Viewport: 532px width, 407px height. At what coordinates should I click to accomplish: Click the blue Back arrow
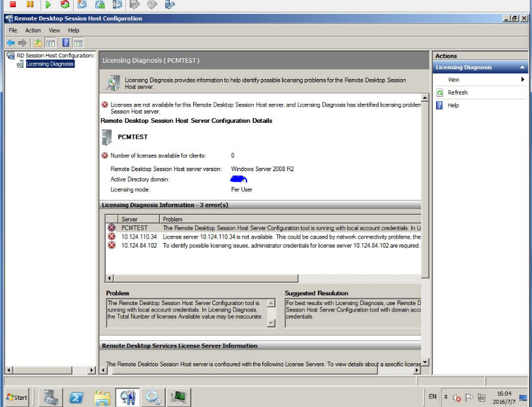click(x=11, y=42)
